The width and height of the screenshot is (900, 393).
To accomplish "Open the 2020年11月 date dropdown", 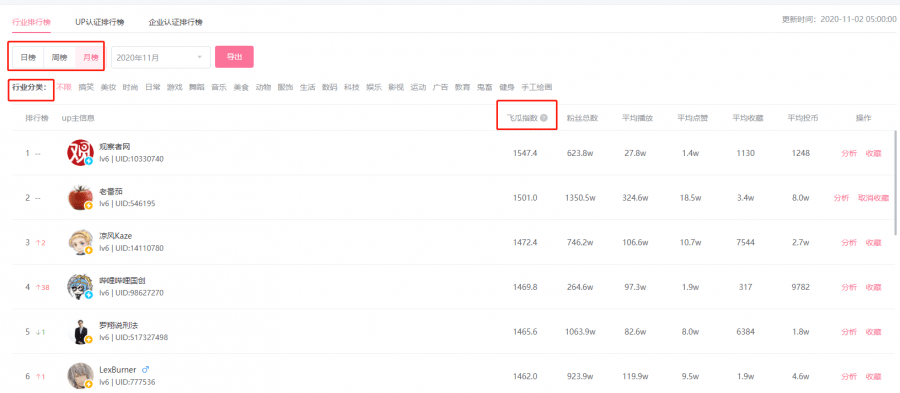I will click(161, 57).
